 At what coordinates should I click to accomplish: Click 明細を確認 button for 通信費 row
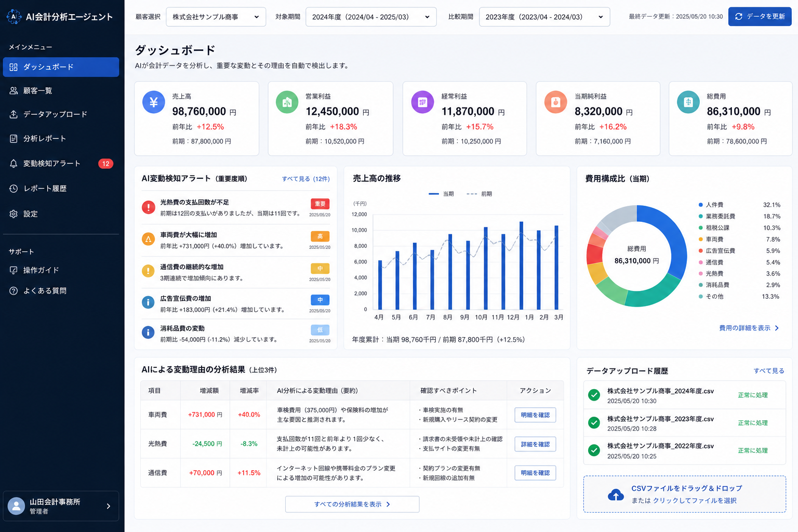point(535,473)
